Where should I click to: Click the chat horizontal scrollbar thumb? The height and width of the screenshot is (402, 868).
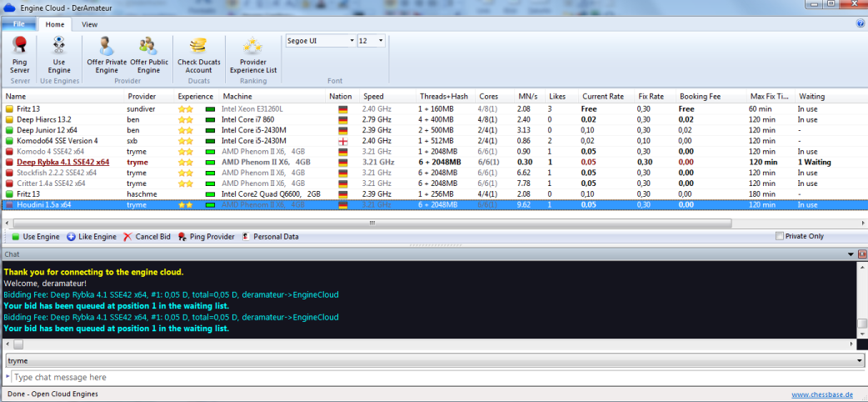[x=18, y=344]
